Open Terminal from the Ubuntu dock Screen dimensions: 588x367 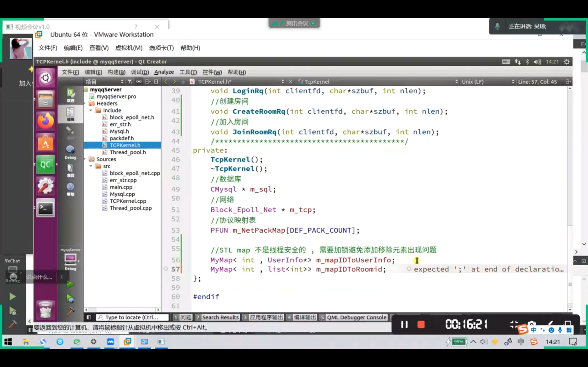tap(45, 208)
